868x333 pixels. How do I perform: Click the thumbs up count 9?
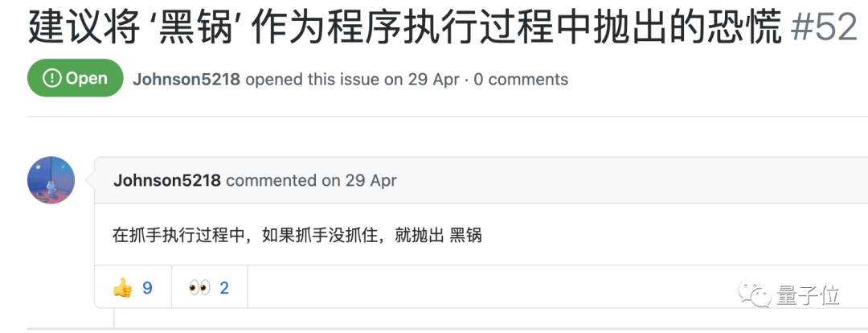[147, 288]
